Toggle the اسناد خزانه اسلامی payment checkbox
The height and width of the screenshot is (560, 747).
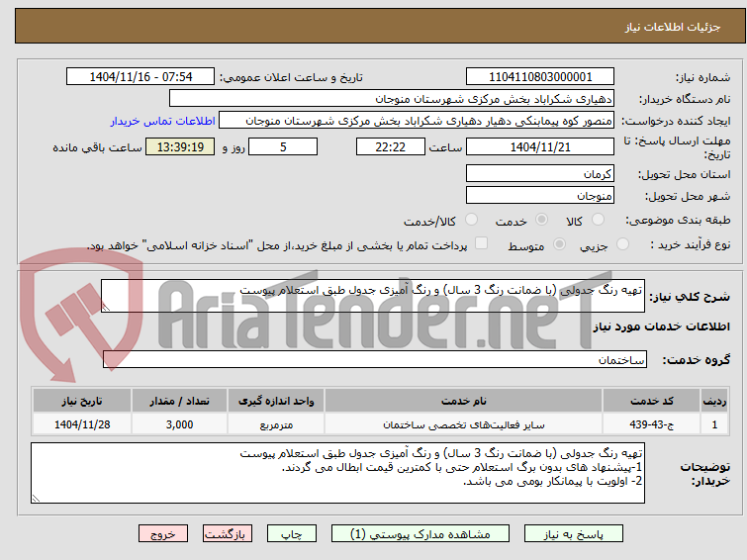(x=481, y=243)
